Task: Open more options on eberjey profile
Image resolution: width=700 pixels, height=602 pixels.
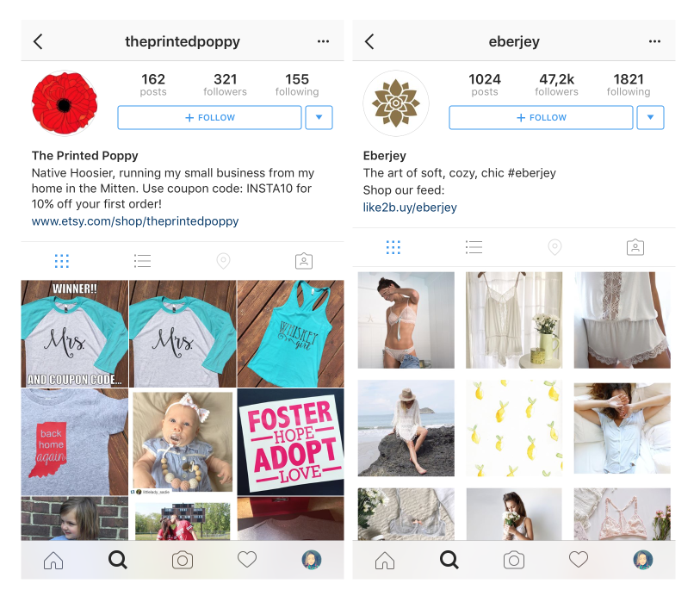Action: pyautogui.click(x=654, y=41)
